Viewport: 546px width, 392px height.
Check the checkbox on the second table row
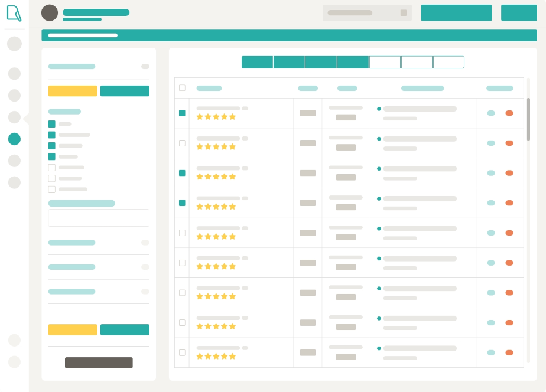point(182,143)
